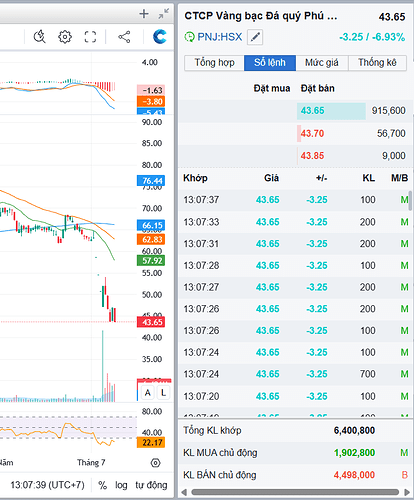This screenshot has height=500, width=414.
Task: Click the ask volume 56,700
Action: (391, 133)
